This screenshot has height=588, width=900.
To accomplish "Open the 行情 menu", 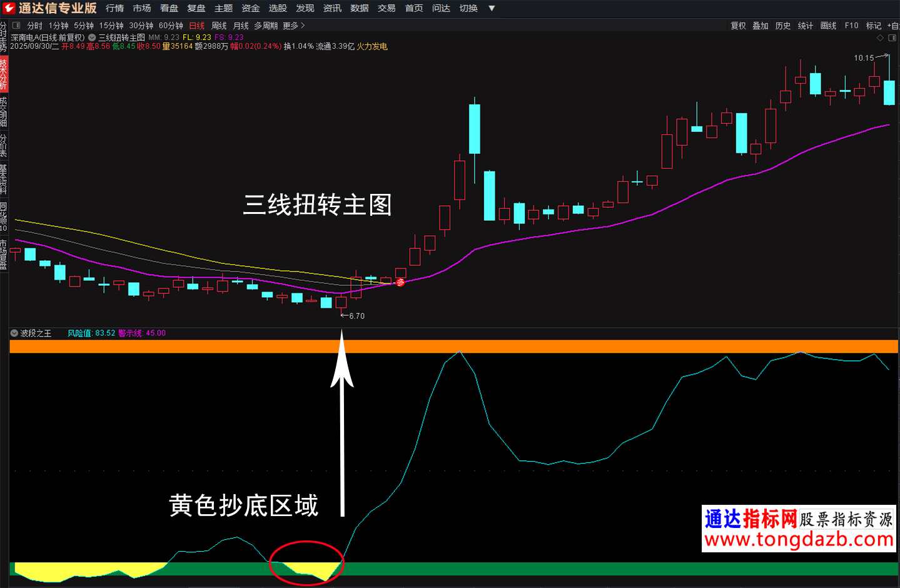I will click(x=115, y=8).
